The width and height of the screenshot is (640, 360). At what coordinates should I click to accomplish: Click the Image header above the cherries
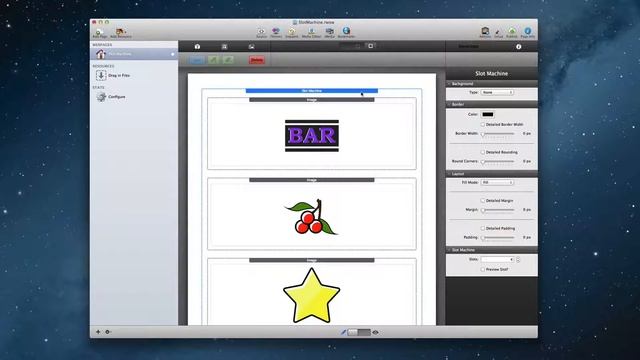pyautogui.click(x=311, y=180)
